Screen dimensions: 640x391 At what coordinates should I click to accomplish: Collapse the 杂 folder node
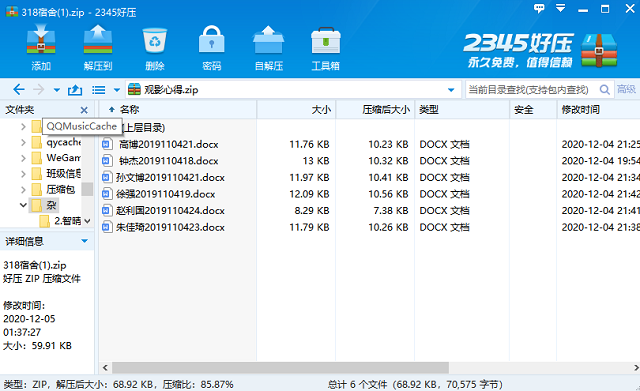click(23, 205)
